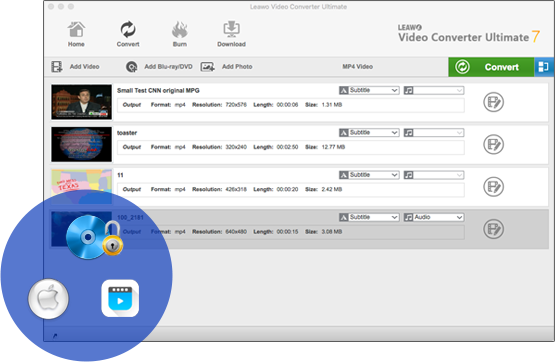Start conversion with green Convert button

point(491,67)
